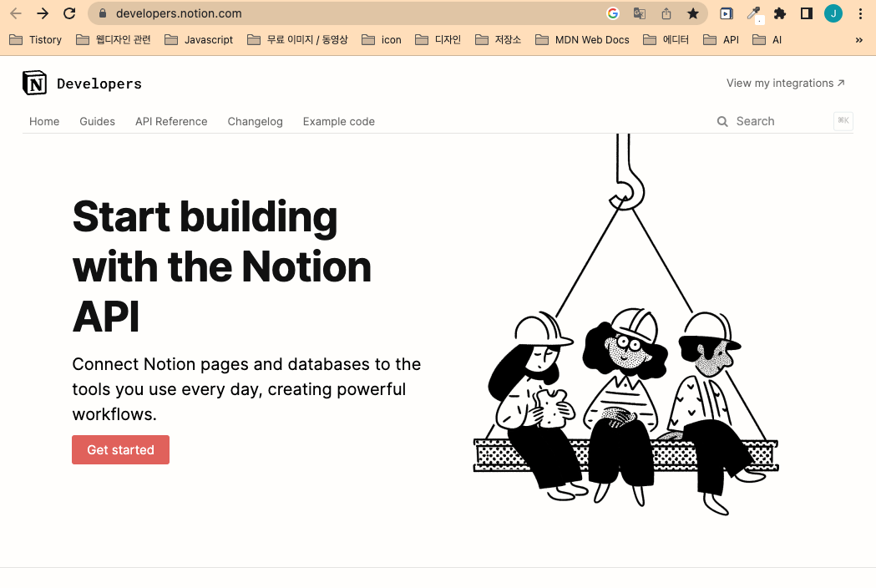Click the Connect Notion pages description text
The image size is (876, 588).
246,389
